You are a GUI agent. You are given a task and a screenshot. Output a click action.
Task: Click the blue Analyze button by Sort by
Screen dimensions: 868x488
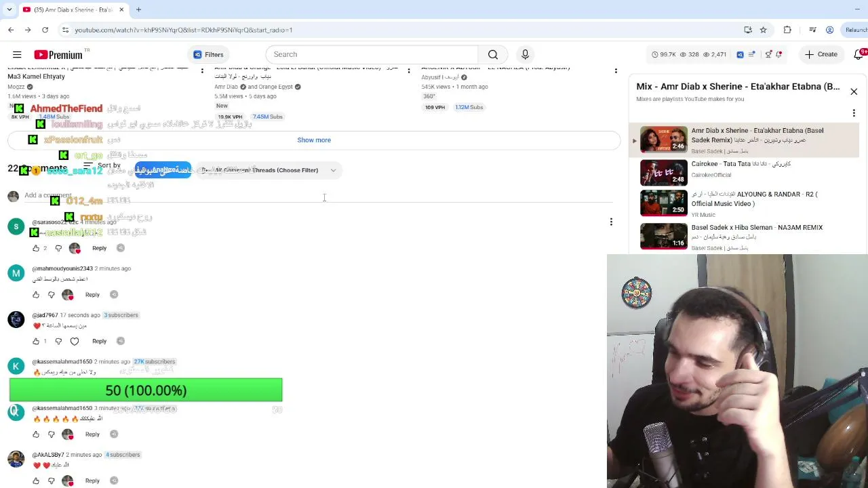point(163,170)
